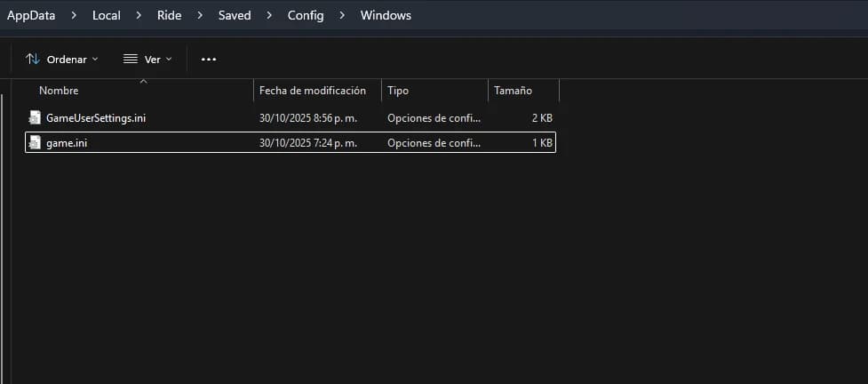The width and height of the screenshot is (868, 384).
Task: Click the Ordenar sort arrows icon
Action: click(x=33, y=59)
